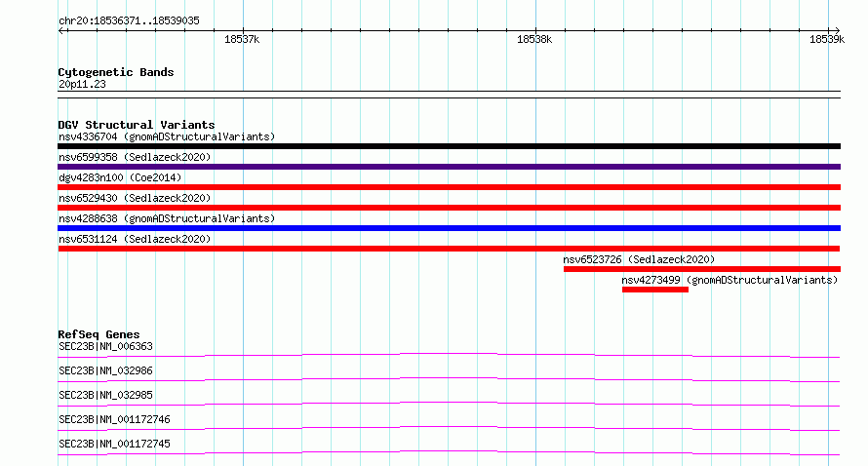Click nsv4288638 (gnomADStructuralVariants) label
868x466 pixels.
click(167, 218)
